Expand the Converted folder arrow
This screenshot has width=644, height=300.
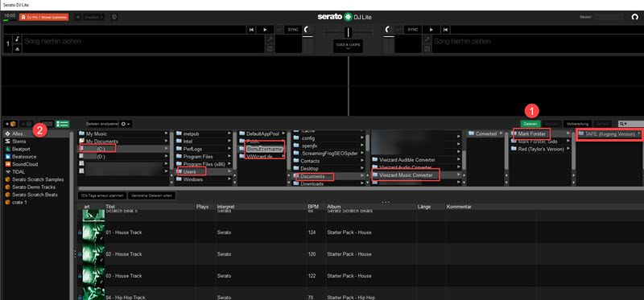pos(500,134)
